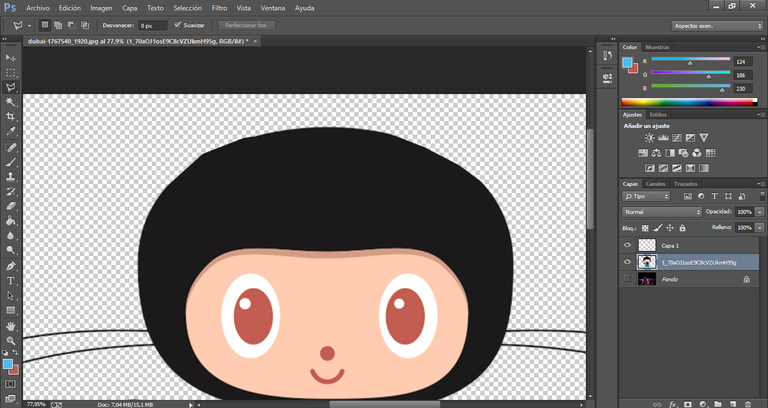The image size is (768, 408).
Task: Switch to the Canales tab
Action: [x=655, y=184]
